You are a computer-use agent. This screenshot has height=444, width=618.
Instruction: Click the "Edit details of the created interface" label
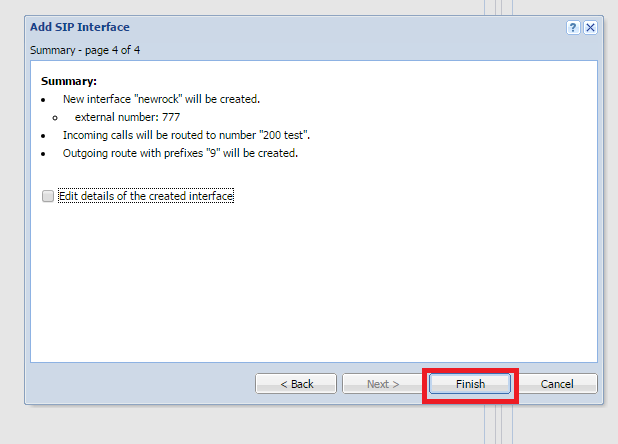coord(146,196)
